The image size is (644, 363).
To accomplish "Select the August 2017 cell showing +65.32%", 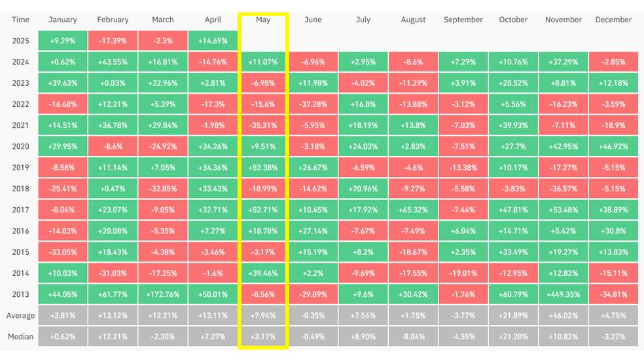I will (x=413, y=210).
